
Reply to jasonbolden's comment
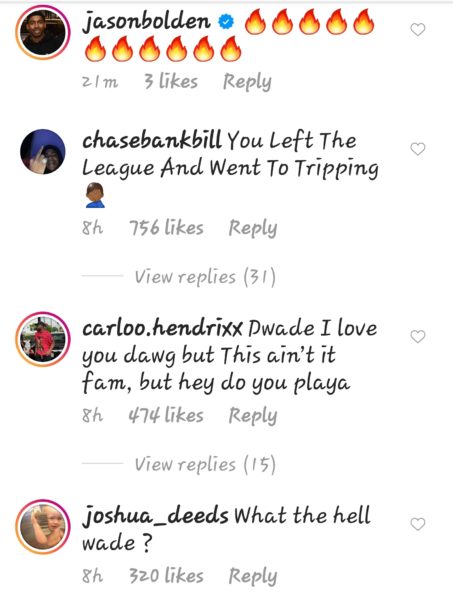(247, 82)
